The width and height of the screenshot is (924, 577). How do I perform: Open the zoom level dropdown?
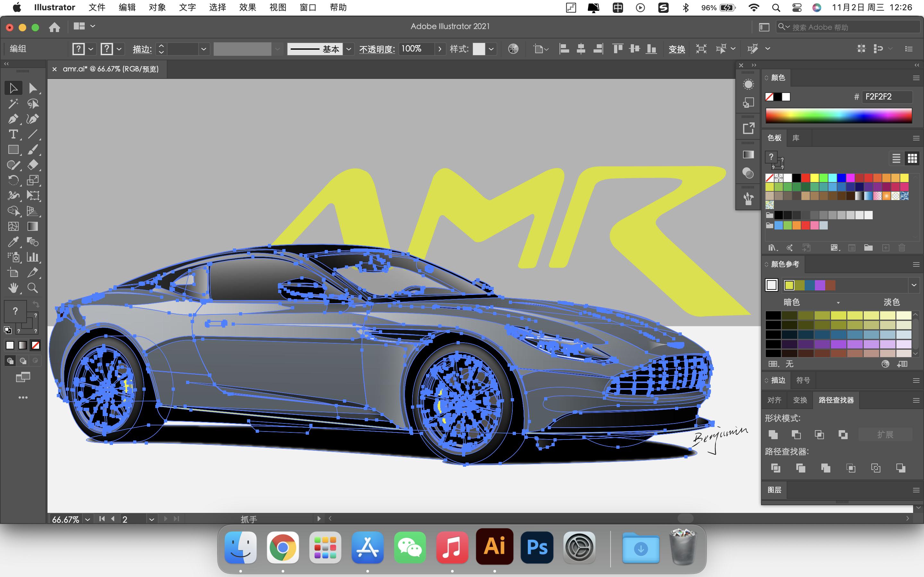(88, 519)
